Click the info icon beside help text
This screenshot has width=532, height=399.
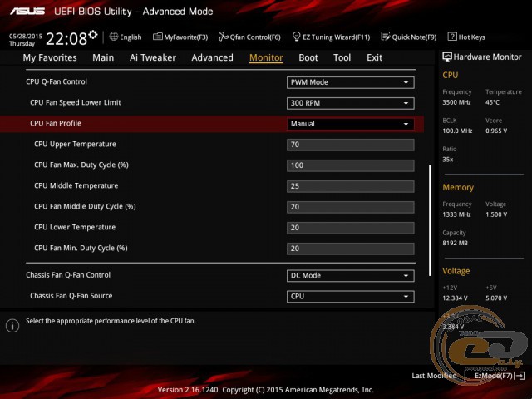(12, 326)
